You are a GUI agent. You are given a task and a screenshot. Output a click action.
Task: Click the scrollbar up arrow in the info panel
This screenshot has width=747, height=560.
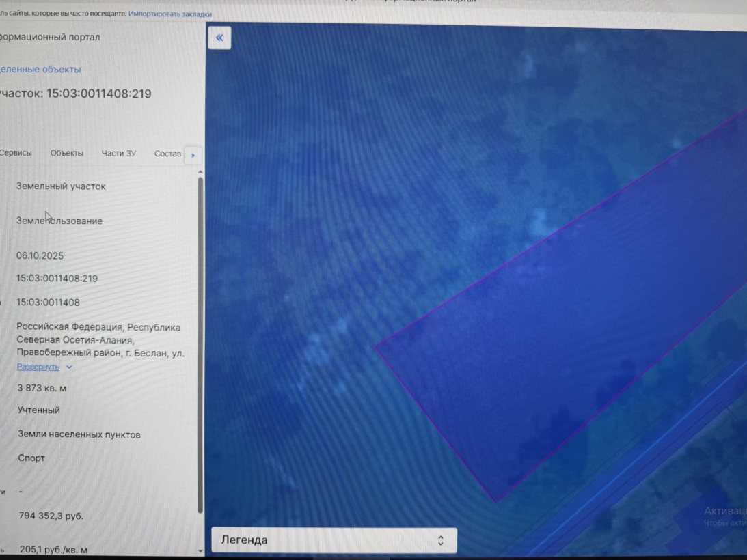[x=200, y=172]
